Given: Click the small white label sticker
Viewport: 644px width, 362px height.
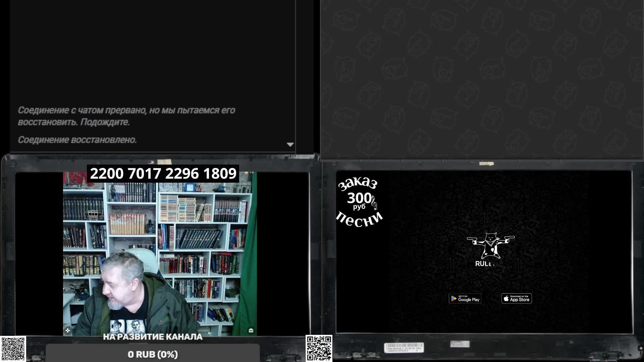Looking at the screenshot, I should [460, 344].
